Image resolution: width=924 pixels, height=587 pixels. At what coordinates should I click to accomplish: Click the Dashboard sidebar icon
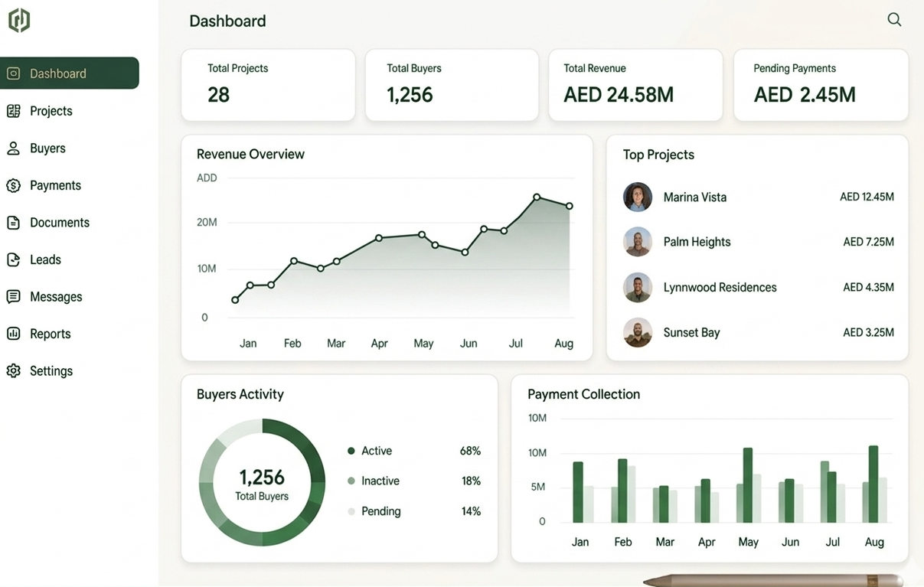pos(13,73)
